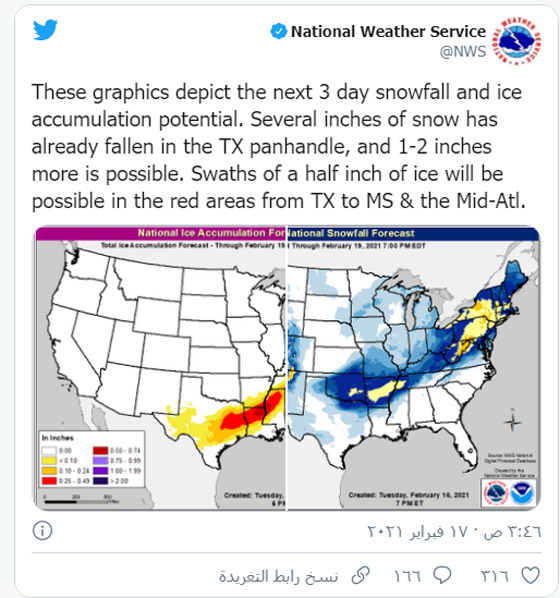Click the compass rose on the snowfall map
This screenshot has height=598, width=560.
tap(513, 421)
